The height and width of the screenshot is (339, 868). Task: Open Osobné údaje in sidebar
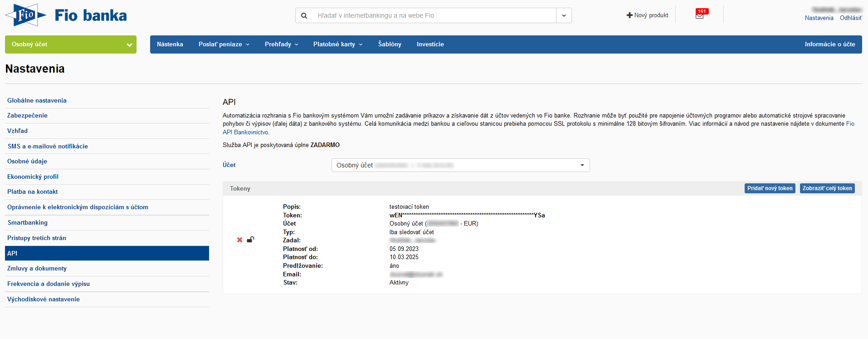[x=107, y=162]
